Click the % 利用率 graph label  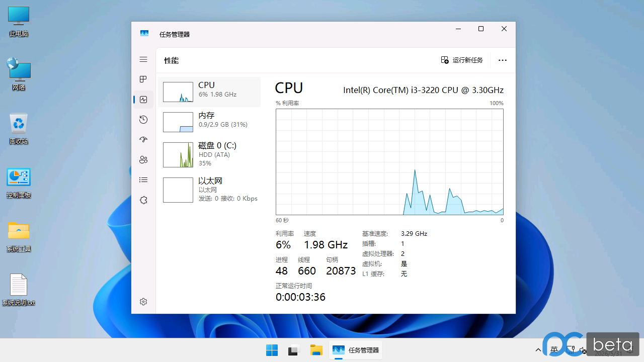287,103
